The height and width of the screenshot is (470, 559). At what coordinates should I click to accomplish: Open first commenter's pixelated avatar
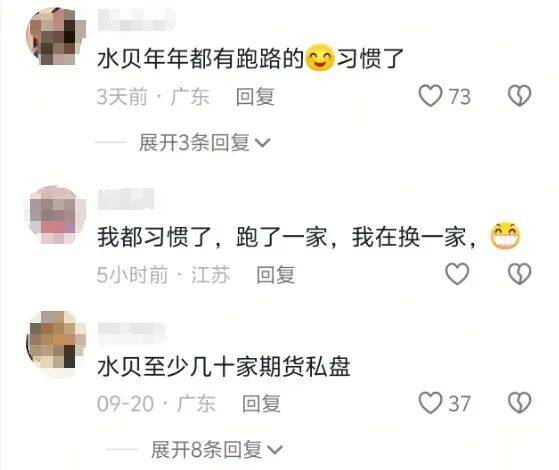(x=56, y=36)
